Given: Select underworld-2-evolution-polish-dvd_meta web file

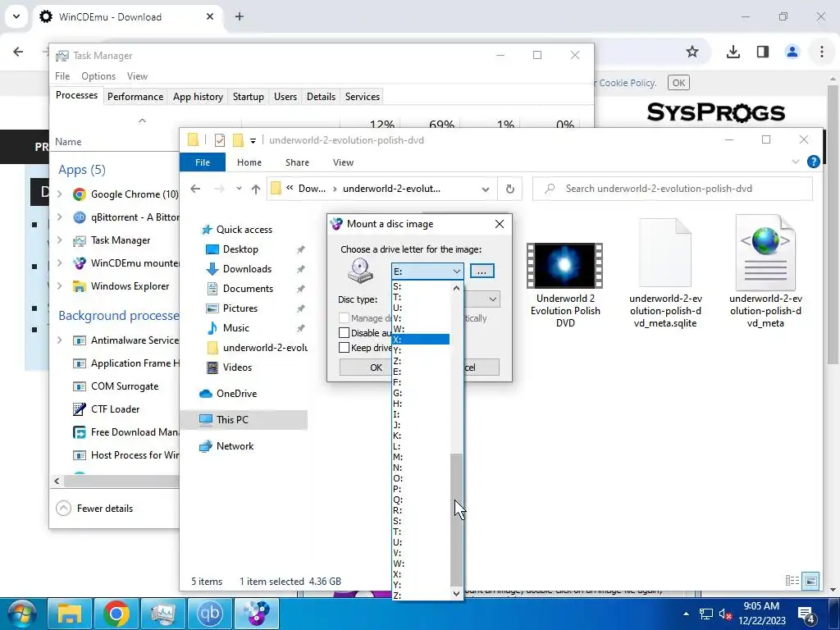Looking at the screenshot, I should (x=765, y=271).
